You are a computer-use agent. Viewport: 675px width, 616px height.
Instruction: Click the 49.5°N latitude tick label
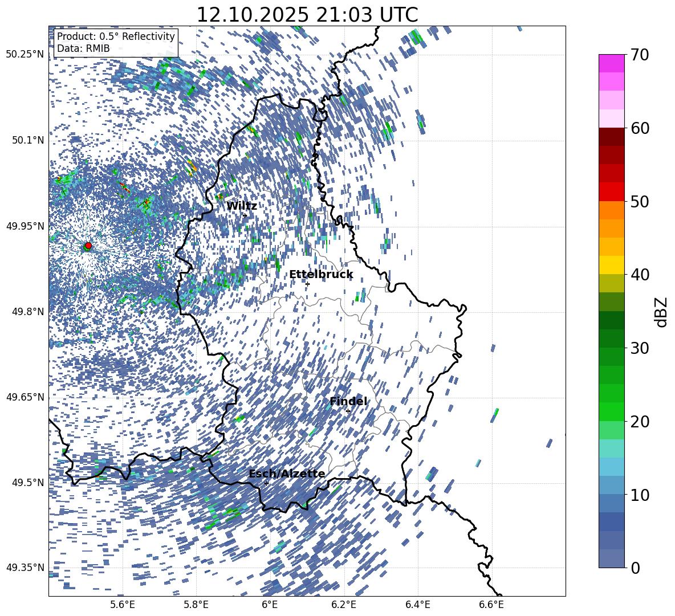coord(28,482)
